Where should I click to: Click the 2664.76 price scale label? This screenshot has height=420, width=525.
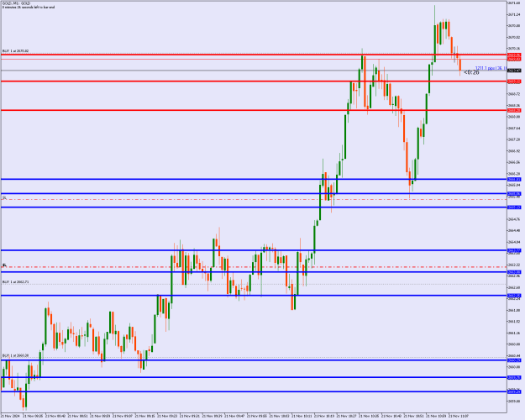tap(514, 219)
